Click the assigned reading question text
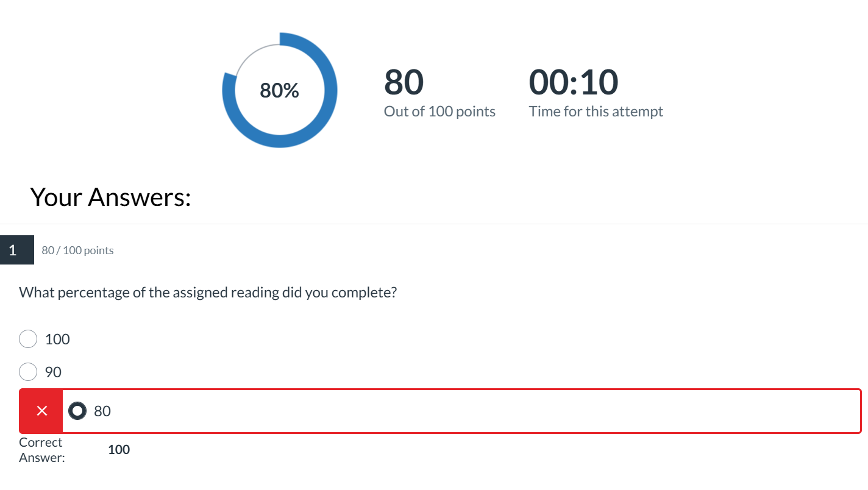This screenshot has width=868, height=490. pos(208,293)
